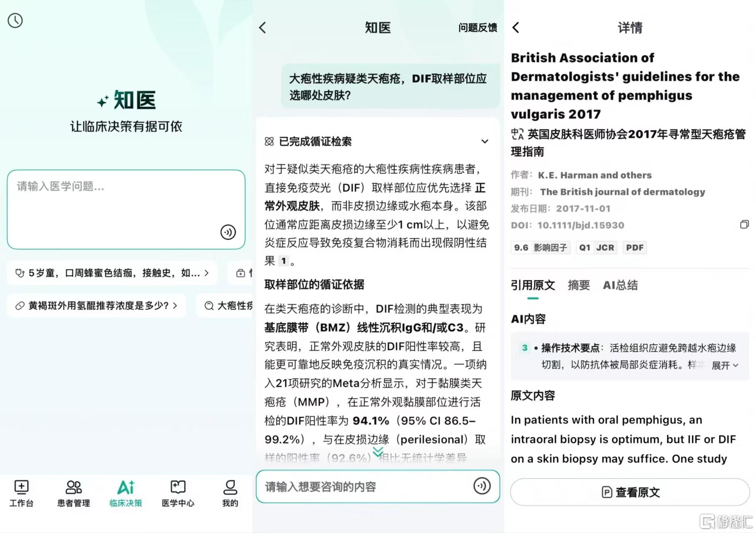Screen dimensions: 756x533
Task: Click the heading 取样部位的循证依据
Action: coord(314,285)
